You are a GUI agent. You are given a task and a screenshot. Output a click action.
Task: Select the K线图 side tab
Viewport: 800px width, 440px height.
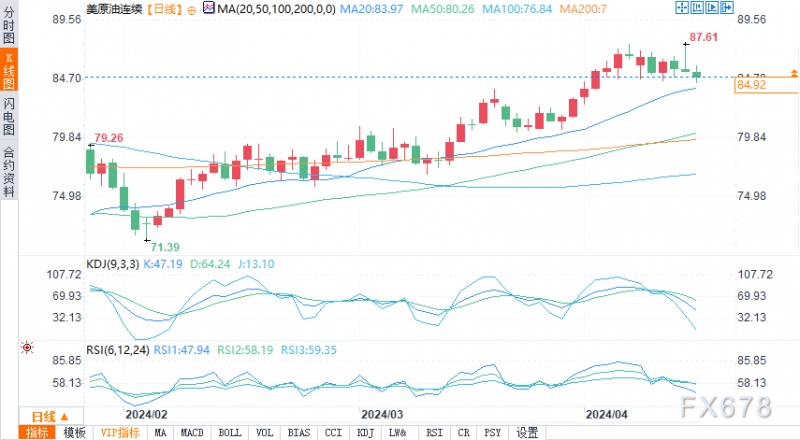tap(9, 70)
